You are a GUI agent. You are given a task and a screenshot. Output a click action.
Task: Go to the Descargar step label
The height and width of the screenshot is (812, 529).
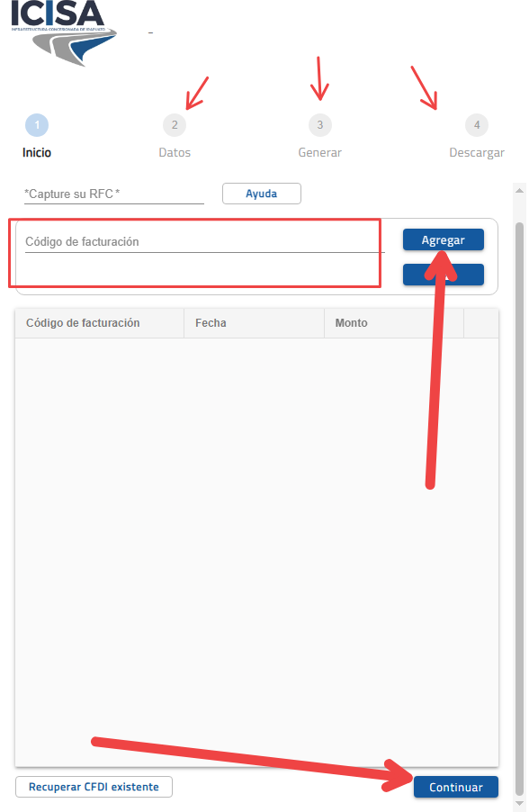tap(477, 153)
